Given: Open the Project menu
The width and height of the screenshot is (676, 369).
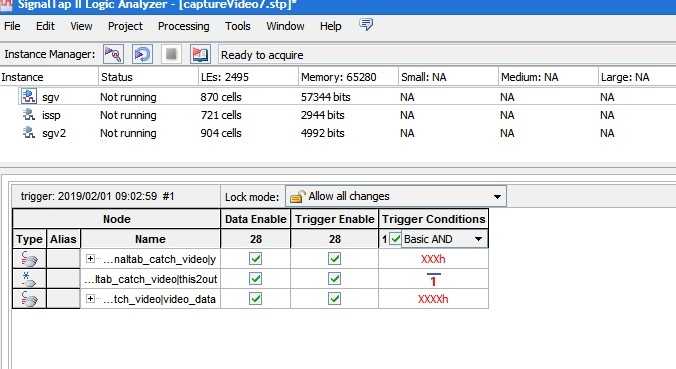Looking at the screenshot, I should point(125,26).
